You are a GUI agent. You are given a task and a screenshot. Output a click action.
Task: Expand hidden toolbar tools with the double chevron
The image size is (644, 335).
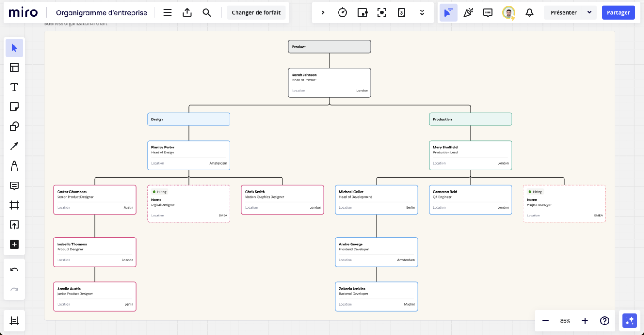[x=422, y=12]
